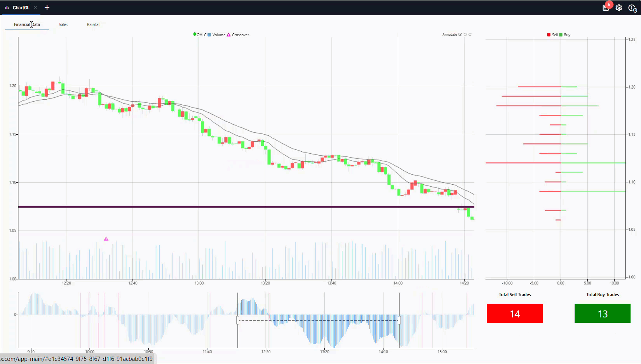Switch to the Sales tab

63,24
